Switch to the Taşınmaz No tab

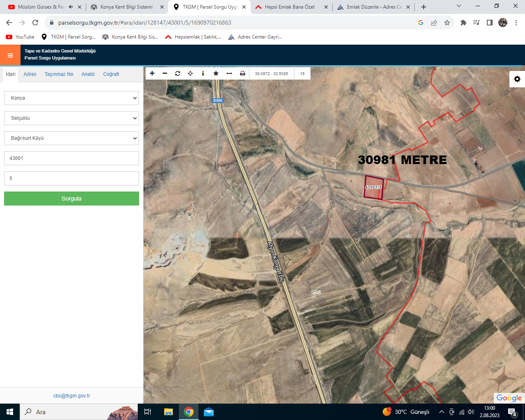pos(59,74)
